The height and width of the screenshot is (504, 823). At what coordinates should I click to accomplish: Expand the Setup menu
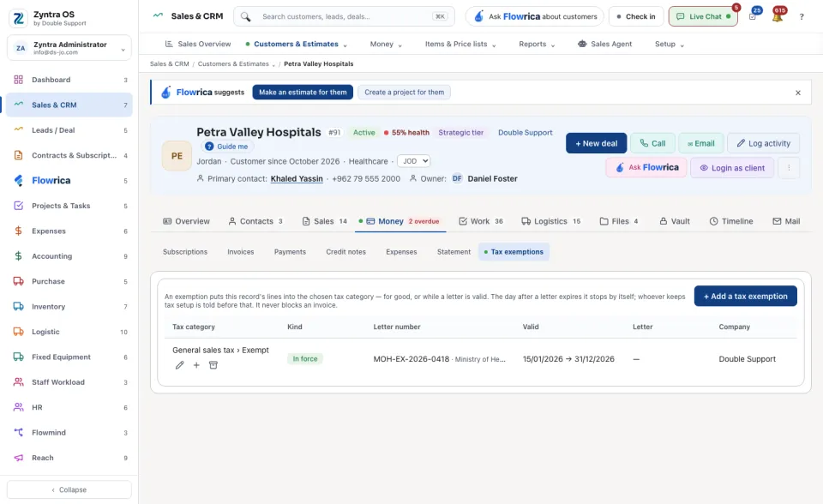coord(670,44)
